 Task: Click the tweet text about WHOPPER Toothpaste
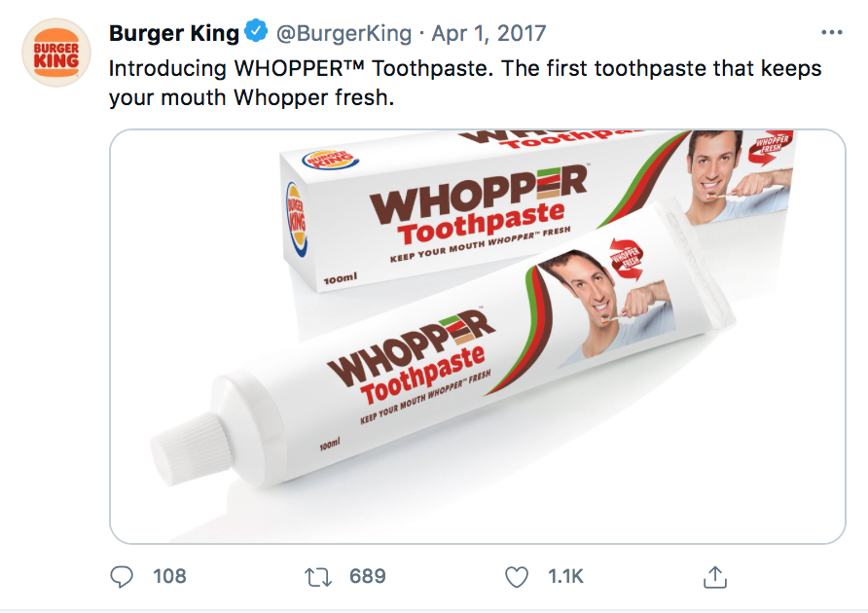coord(465,84)
